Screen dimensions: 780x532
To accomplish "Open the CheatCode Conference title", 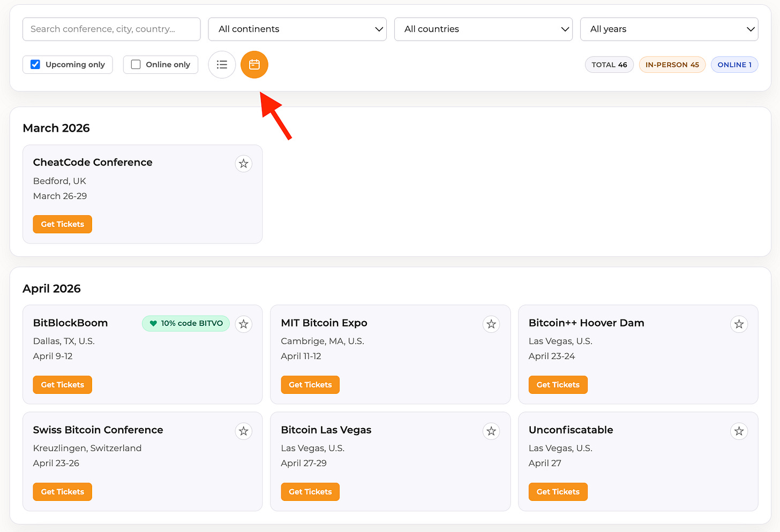I will [93, 162].
